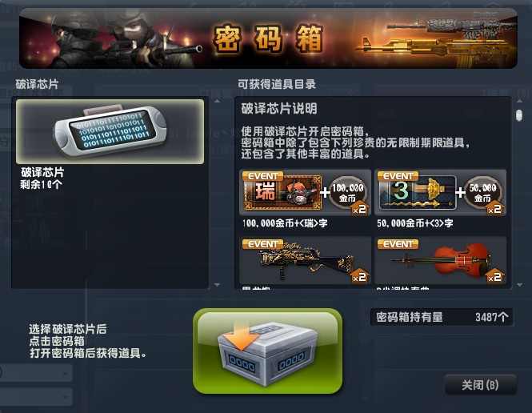Click up arrow of item catalog scrollbar
The width and height of the screenshot is (532, 413).
point(520,101)
